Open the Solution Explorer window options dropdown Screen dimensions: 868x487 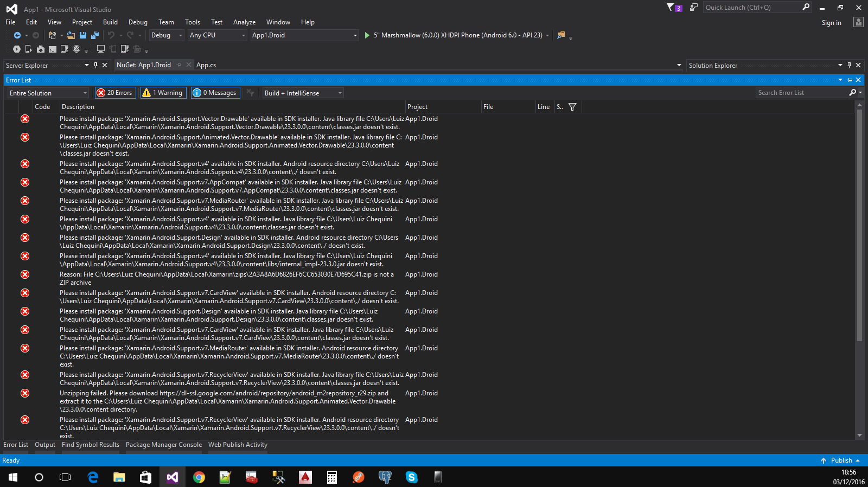tap(840, 65)
